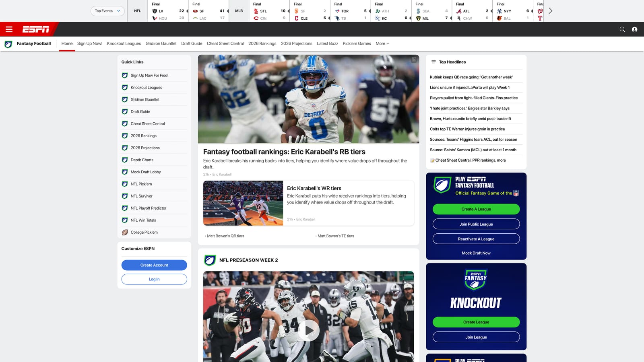Click the NFL Preseason Week 2 shield icon
The height and width of the screenshot is (362, 644).
[210, 260]
